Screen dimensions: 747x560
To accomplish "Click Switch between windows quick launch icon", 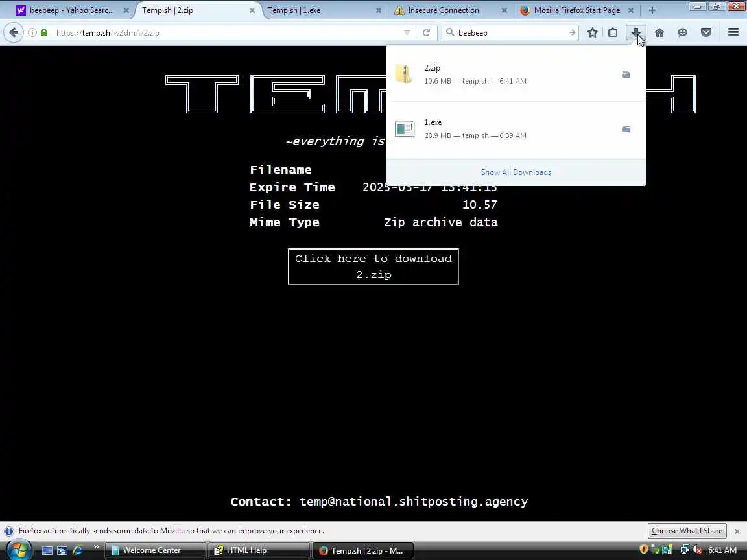I will click(x=62, y=550).
